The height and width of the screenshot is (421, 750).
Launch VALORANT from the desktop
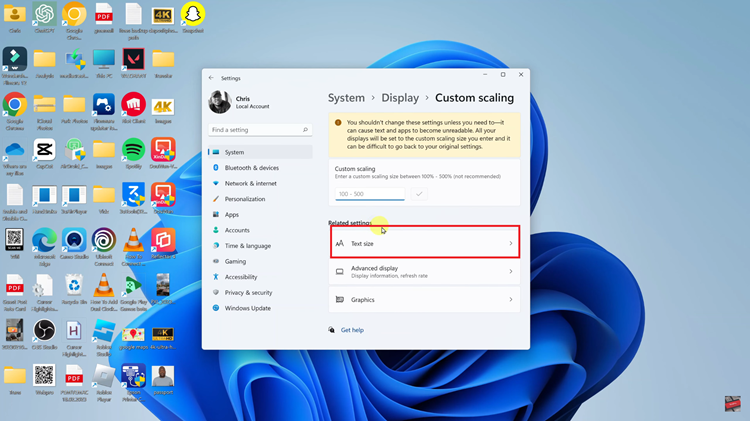(x=133, y=63)
